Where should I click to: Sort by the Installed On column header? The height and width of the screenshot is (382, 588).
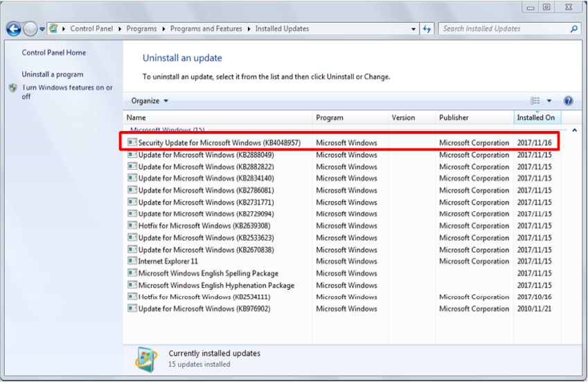click(537, 117)
